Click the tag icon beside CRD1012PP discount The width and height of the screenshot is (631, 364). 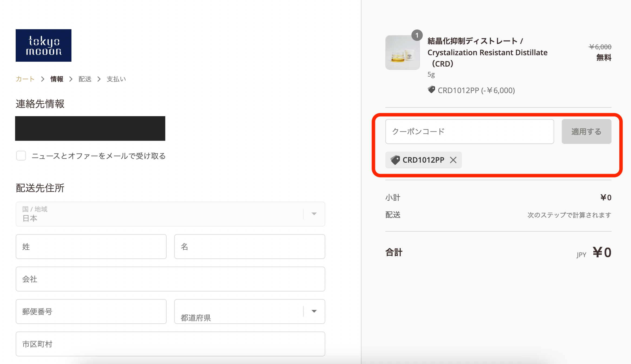pos(431,90)
